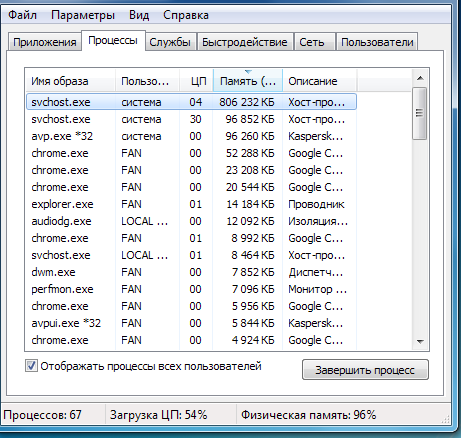The width and height of the screenshot is (461, 438).
Task: Toggle Отображать процессы всех пользователей checkbox
Action: 31,366
